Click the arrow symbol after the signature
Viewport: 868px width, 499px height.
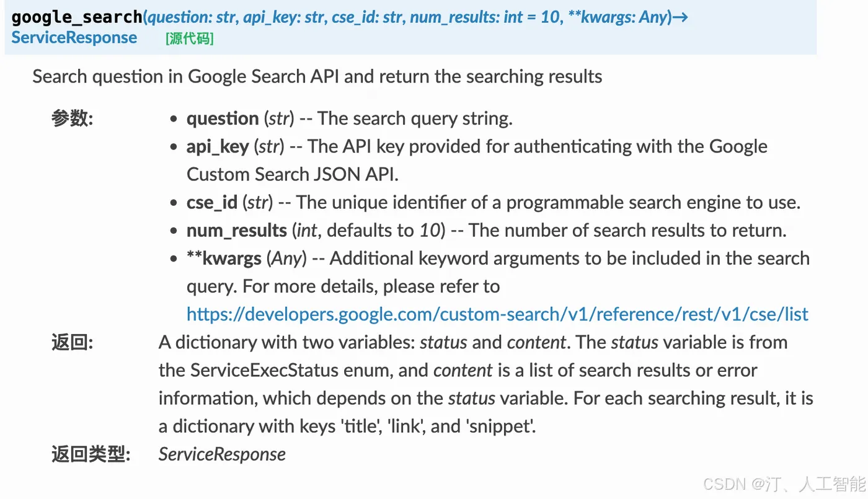coord(680,17)
